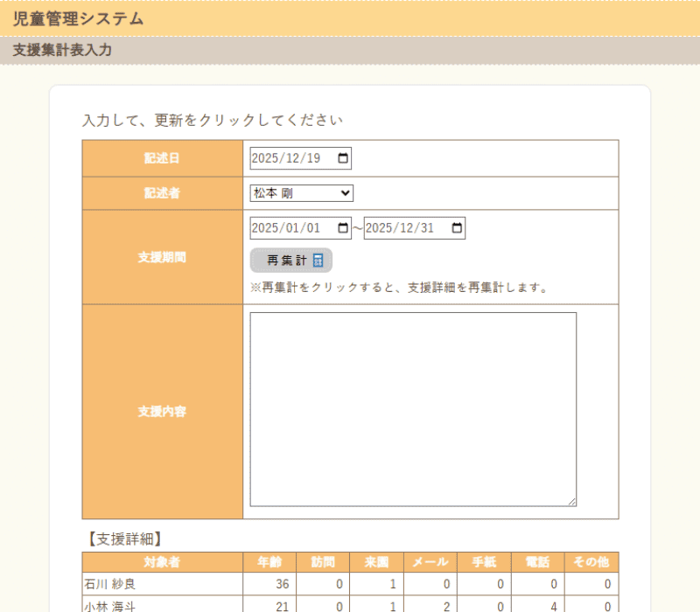Image resolution: width=700 pixels, height=612 pixels.
Task: Click the 対象者 column header
Action: click(x=163, y=562)
